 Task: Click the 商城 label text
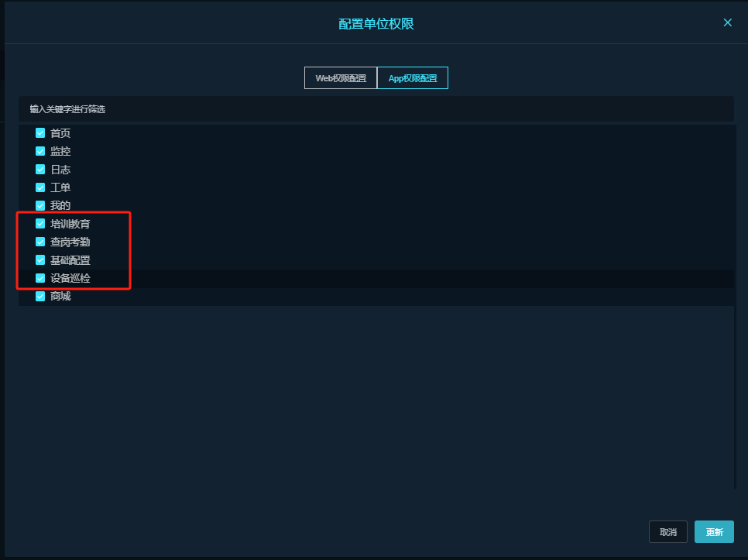coord(60,296)
